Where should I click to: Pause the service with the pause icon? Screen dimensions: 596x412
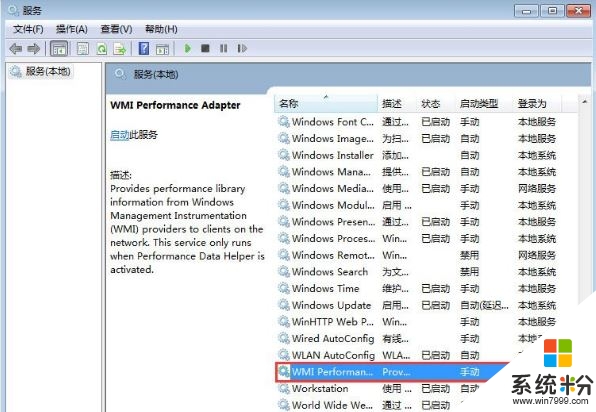(224, 48)
